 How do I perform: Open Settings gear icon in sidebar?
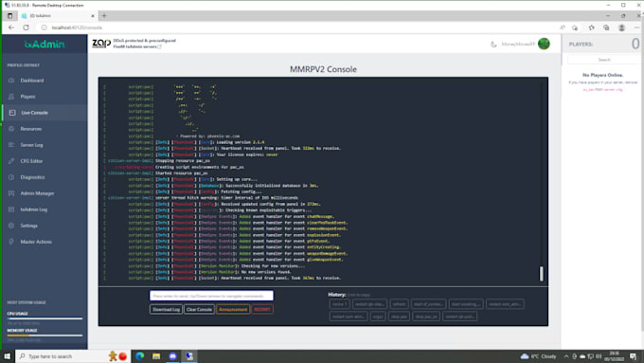[11, 226]
